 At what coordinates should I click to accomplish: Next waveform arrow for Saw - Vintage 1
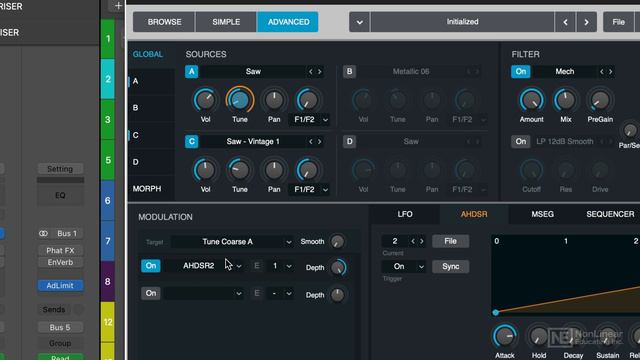pos(320,142)
